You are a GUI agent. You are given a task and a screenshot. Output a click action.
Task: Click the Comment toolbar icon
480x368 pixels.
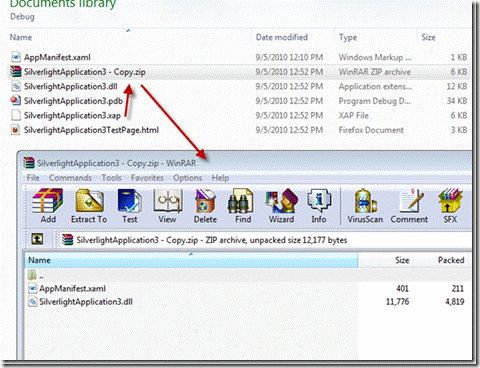pyautogui.click(x=412, y=201)
